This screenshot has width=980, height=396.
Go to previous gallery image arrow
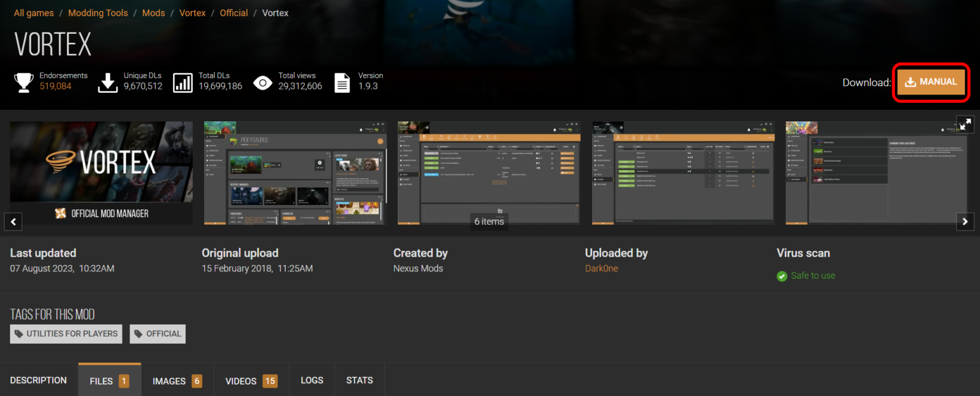(13, 222)
